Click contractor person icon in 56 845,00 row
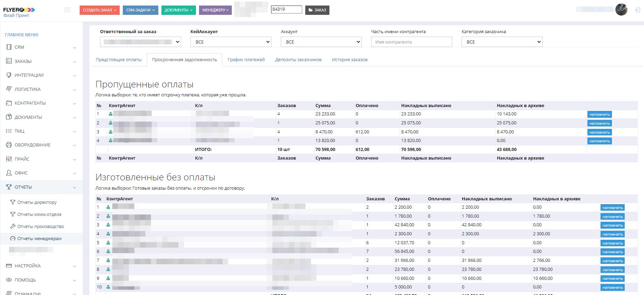The width and height of the screenshot is (644, 295). point(108,251)
